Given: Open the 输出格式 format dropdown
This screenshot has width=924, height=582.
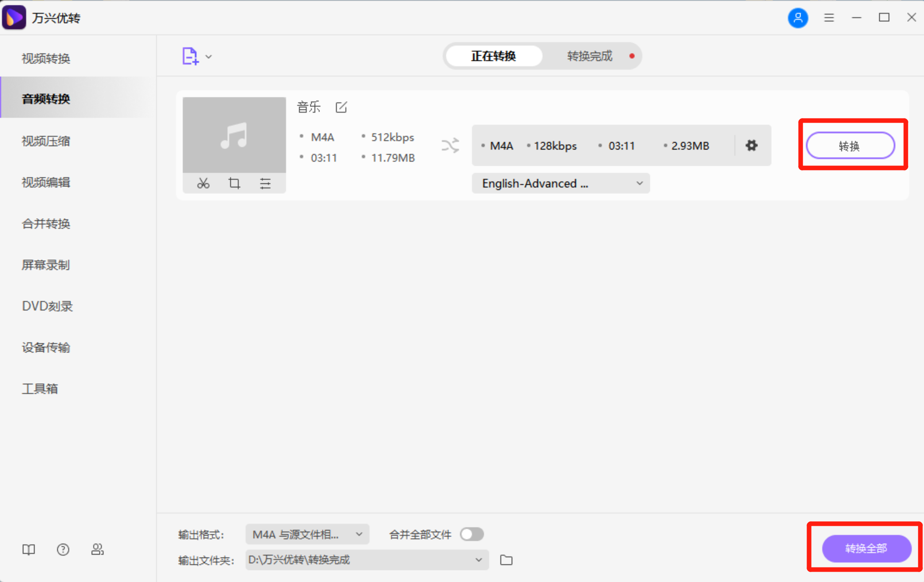Looking at the screenshot, I should [x=307, y=534].
